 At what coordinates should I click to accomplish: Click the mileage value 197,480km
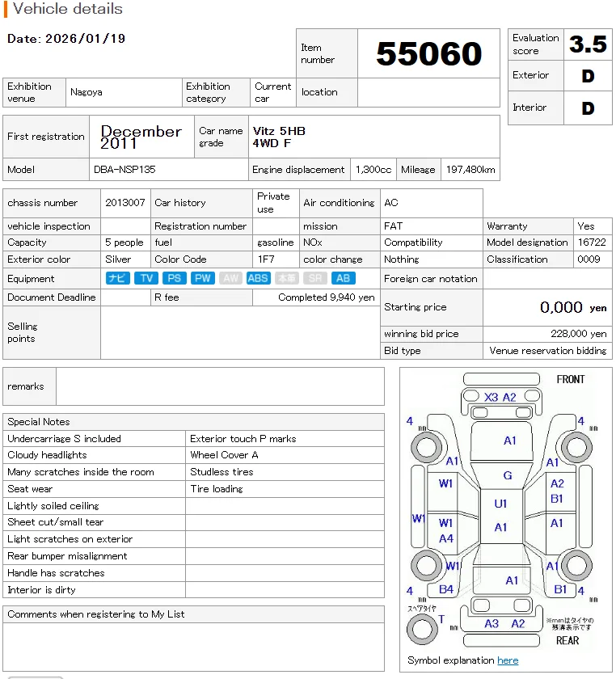pos(470,170)
